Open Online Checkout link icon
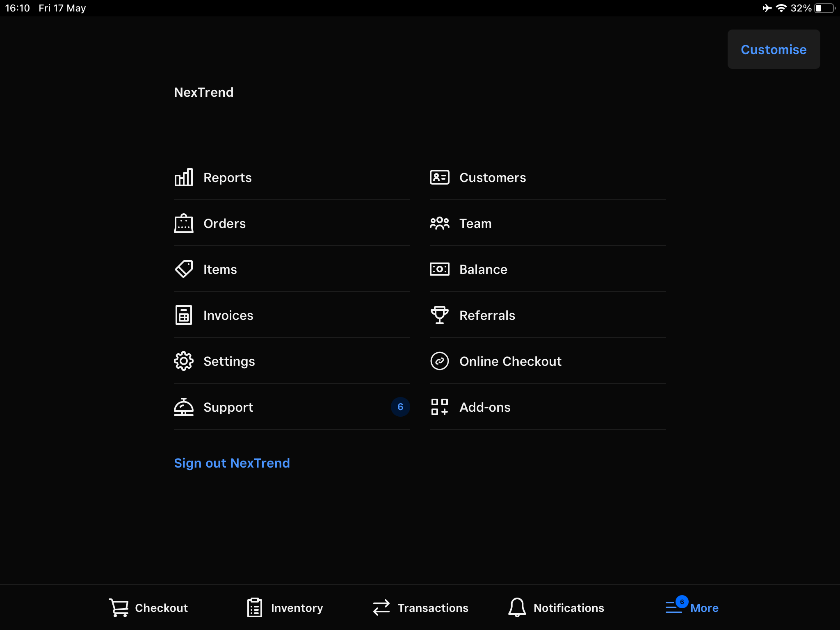The image size is (840, 630). click(439, 361)
